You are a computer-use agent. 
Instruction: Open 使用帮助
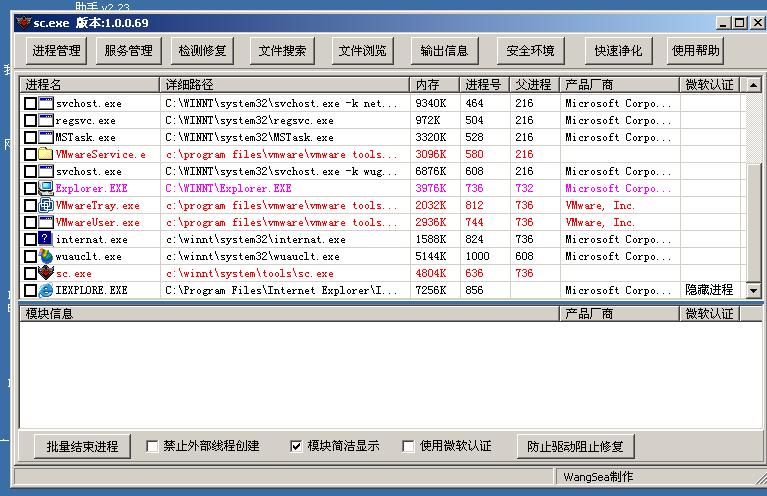[695, 51]
